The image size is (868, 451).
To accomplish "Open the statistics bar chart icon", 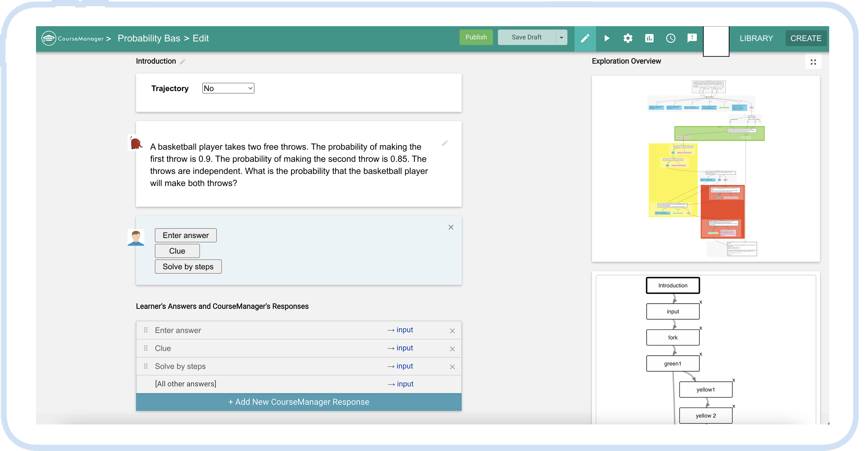I will tap(649, 38).
